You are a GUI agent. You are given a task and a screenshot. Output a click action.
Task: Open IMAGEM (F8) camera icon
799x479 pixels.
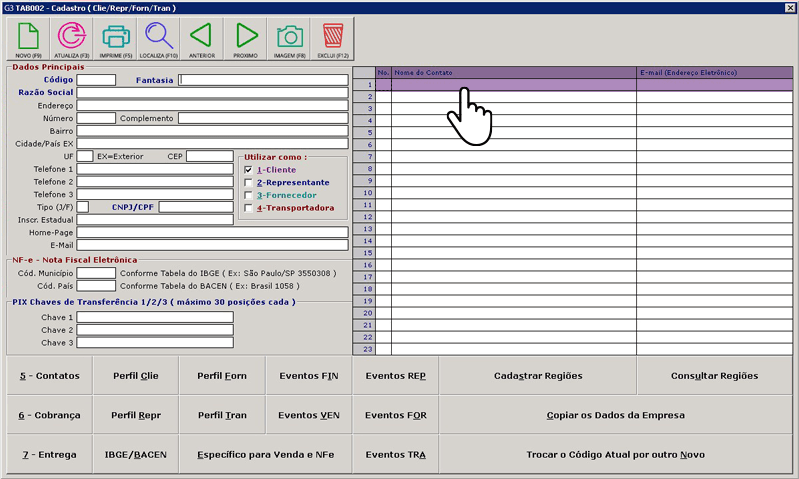coord(290,38)
